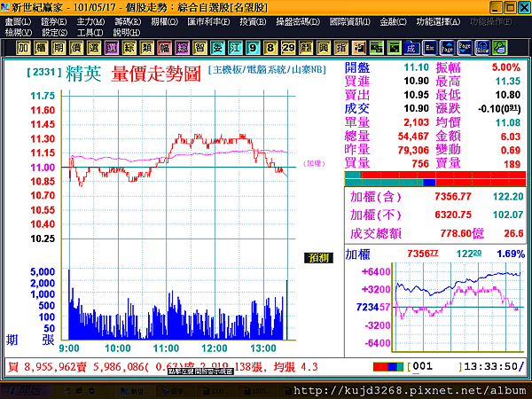Click the Esc toolbar button

coord(429,48)
